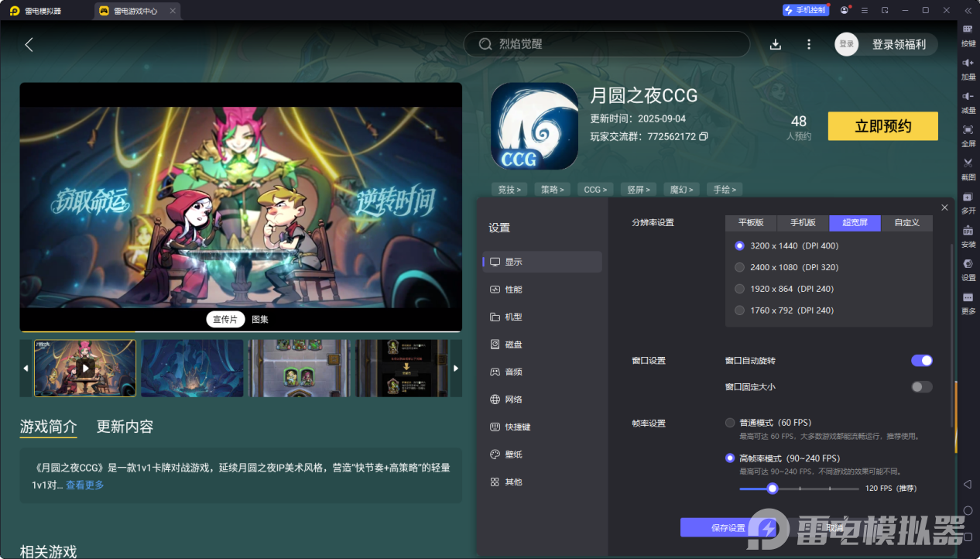980x559 pixels.
Task: Go back with the left arrow
Action: 29,45
